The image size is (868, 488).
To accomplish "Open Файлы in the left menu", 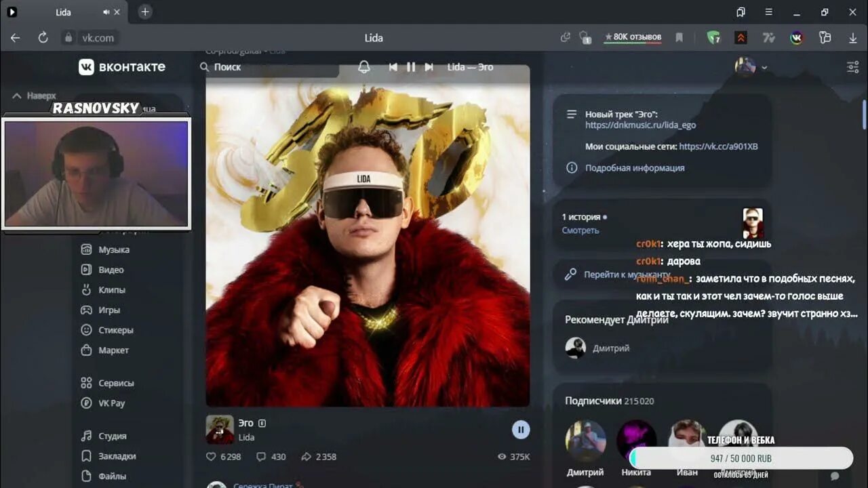I will (104, 476).
